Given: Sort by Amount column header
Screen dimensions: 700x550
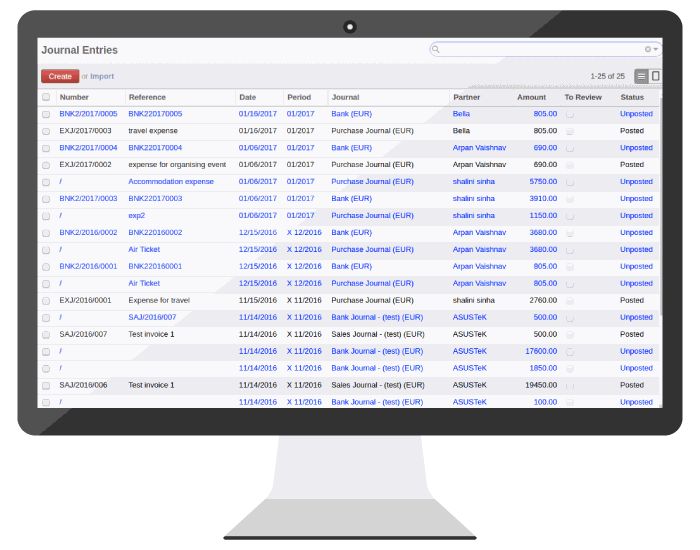Looking at the screenshot, I should [531, 97].
